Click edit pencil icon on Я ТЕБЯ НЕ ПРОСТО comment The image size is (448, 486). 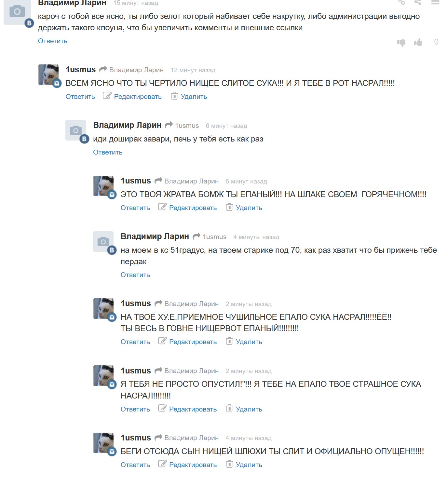[x=162, y=408]
